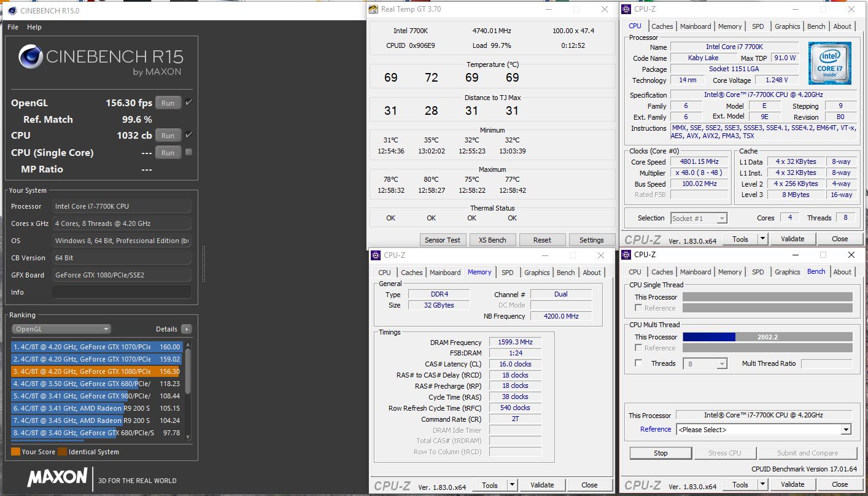
Task: Open Tools dropdown arrow in CPU-Z Bench window
Action: pos(762,484)
